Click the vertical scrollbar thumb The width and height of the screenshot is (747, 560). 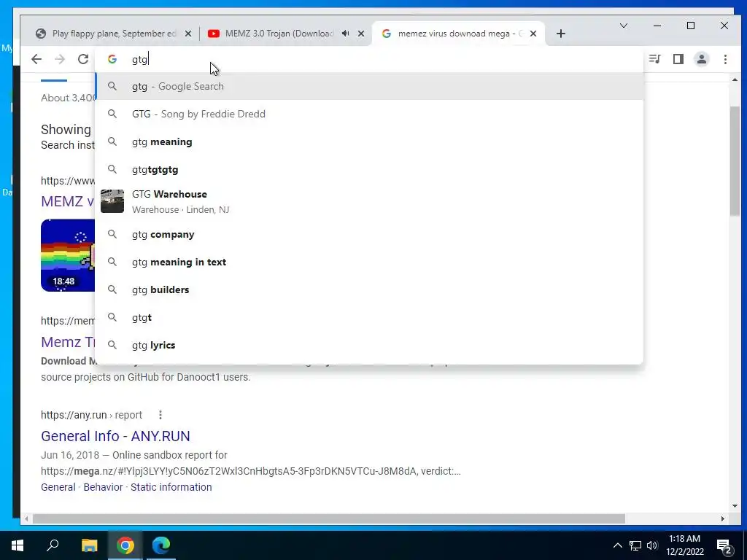[x=734, y=161]
